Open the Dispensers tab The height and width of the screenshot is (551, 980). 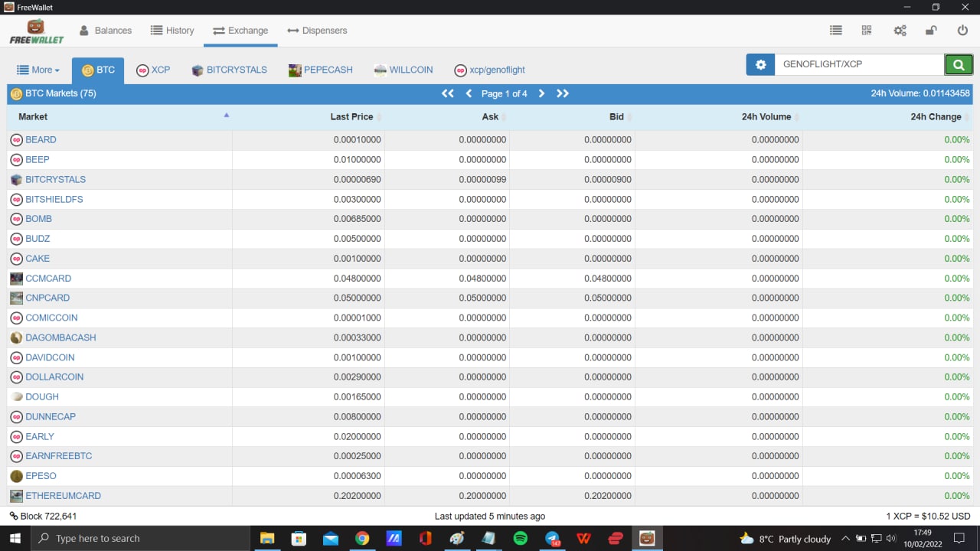317,31
